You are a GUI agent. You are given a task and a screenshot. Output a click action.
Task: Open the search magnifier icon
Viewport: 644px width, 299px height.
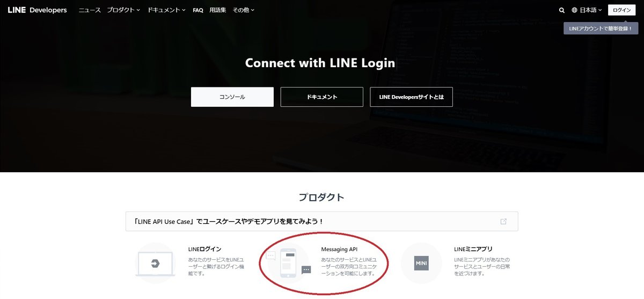pyautogui.click(x=562, y=10)
